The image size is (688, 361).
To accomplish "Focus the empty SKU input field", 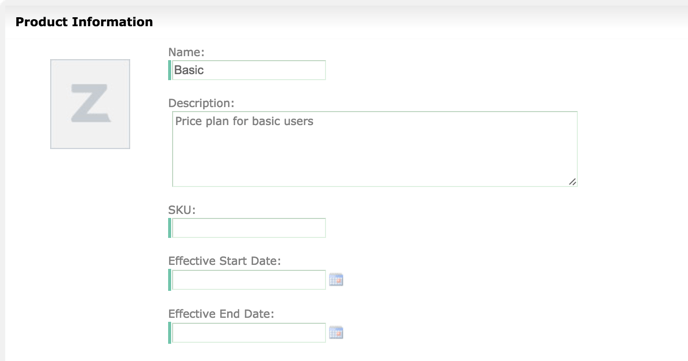I will tap(249, 228).
